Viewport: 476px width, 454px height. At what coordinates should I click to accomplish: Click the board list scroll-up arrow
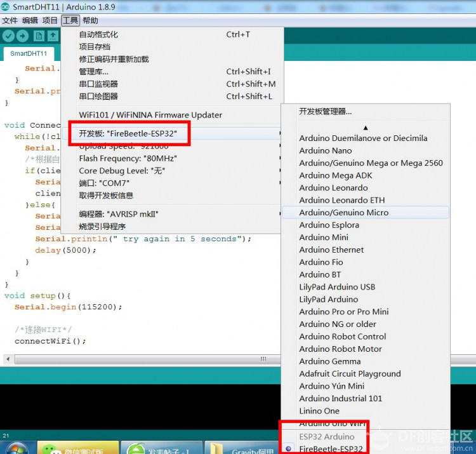point(366,128)
